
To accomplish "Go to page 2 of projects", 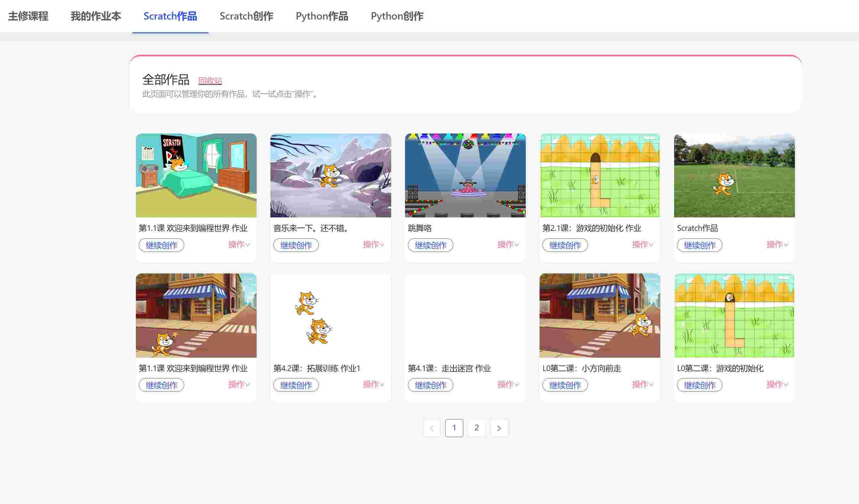I will (476, 428).
